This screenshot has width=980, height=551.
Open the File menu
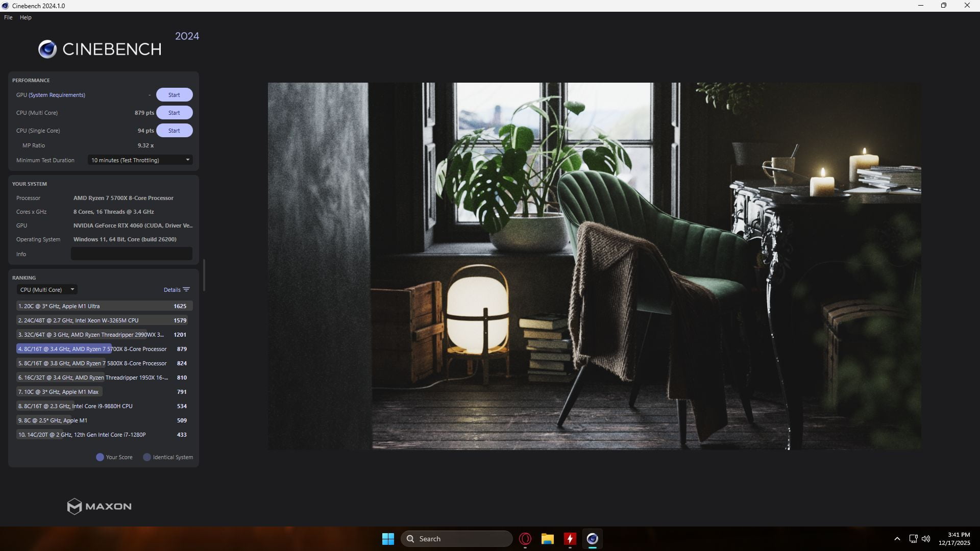pyautogui.click(x=8, y=17)
